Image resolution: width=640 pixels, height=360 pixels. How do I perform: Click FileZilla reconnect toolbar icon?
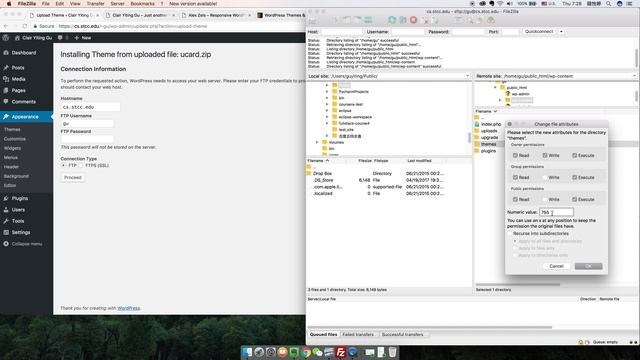pyautogui.click(x=435, y=20)
